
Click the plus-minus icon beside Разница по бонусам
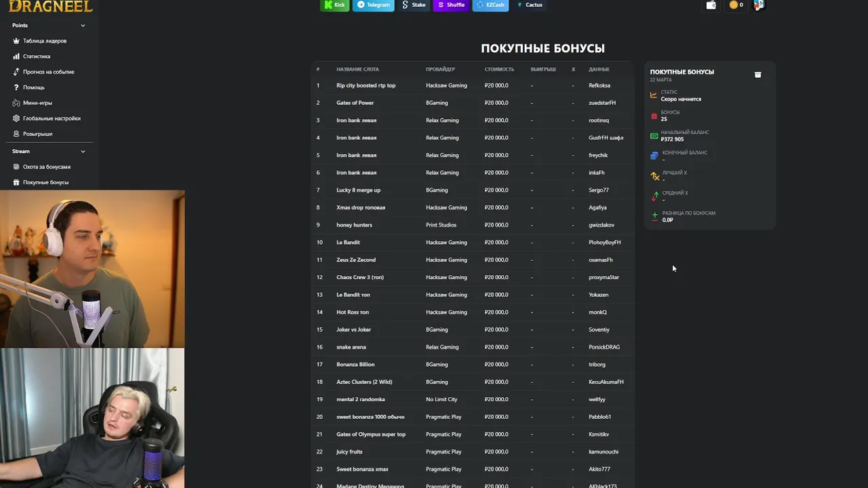pyautogui.click(x=654, y=216)
